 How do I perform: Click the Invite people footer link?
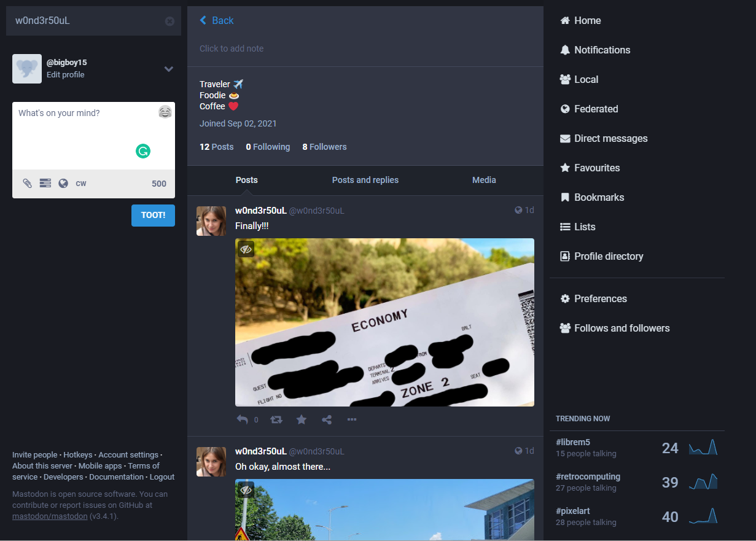coord(35,455)
